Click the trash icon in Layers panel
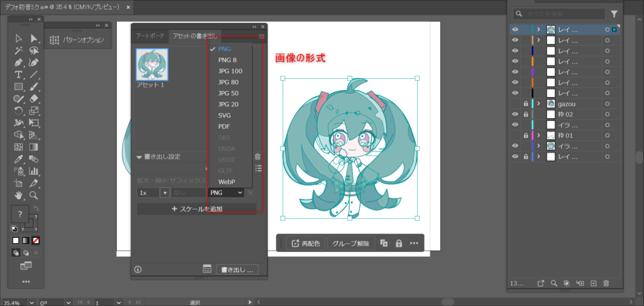644x306 pixels. (606, 283)
